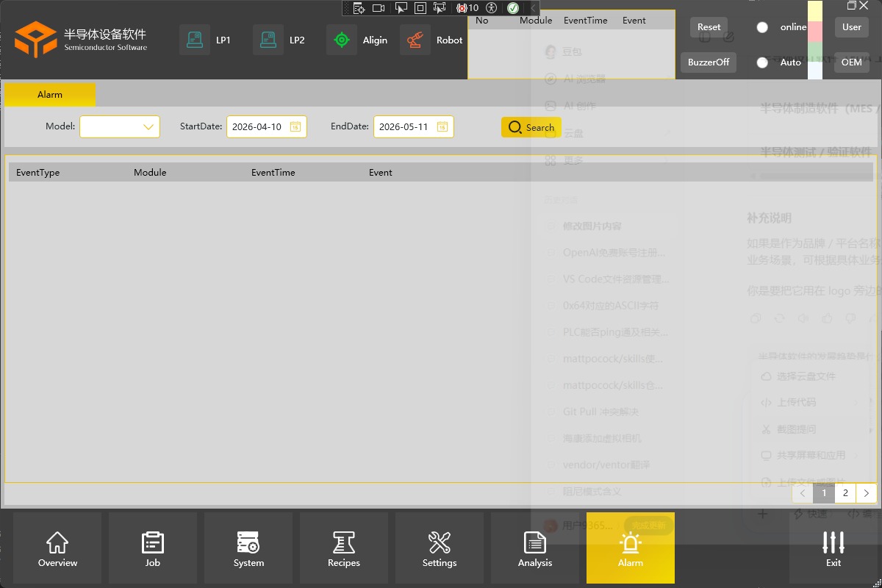
Task: Open the Job clipboard page
Action: coord(153,548)
